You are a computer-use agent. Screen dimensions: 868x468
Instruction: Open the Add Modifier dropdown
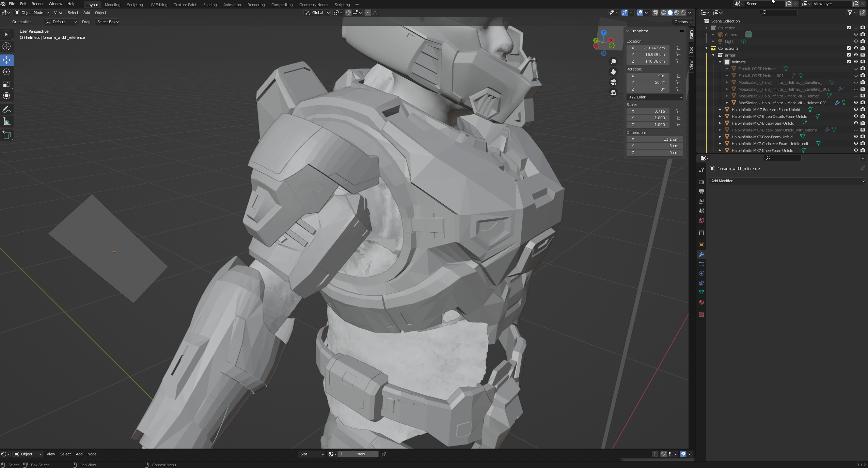pyautogui.click(x=787, y=181)
